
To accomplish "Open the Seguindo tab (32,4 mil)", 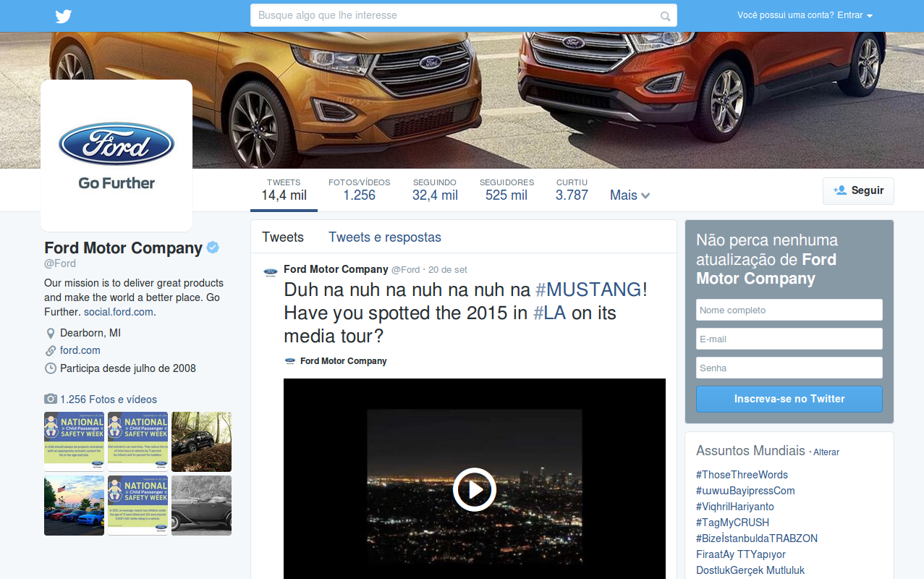I will point(435,190).
